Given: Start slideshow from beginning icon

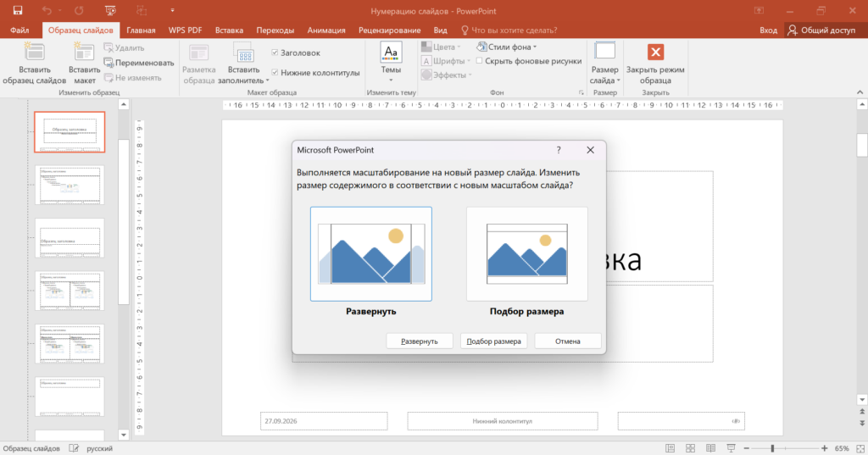Looking at the screenshot, I should (110, 10).
